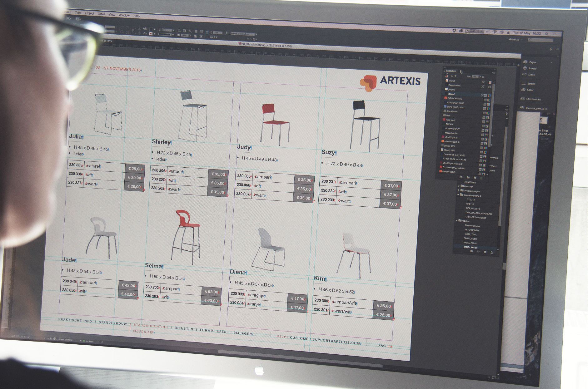This screenshot has height=389, width=588.
Task: Click the customer.support@artexis.com footer text
Action: [x=325, y=340]
